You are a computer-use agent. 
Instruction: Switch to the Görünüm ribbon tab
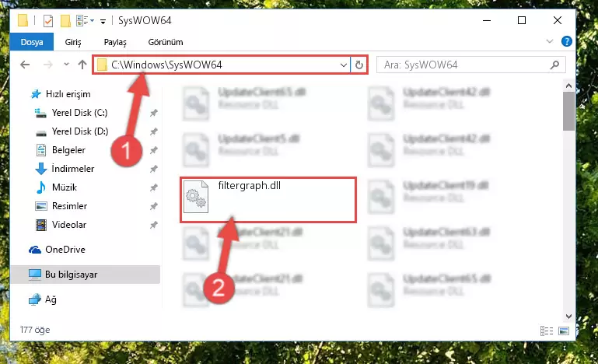click(x=166, y=42)
